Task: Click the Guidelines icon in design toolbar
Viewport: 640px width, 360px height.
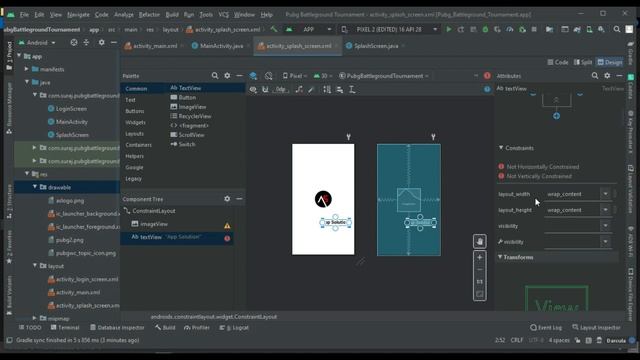Action: pos(352,89)
